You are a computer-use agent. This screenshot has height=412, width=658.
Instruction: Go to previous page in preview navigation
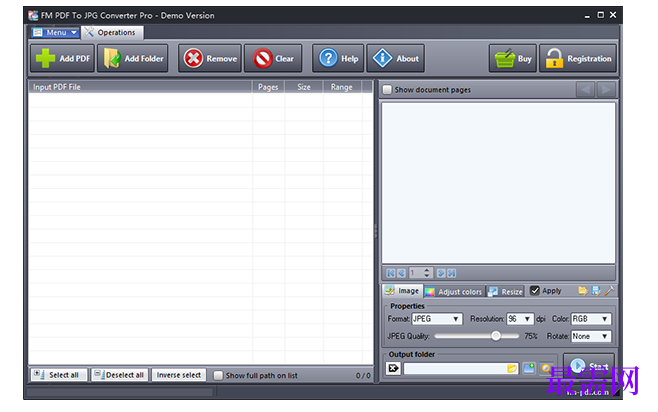click(402, 273)
